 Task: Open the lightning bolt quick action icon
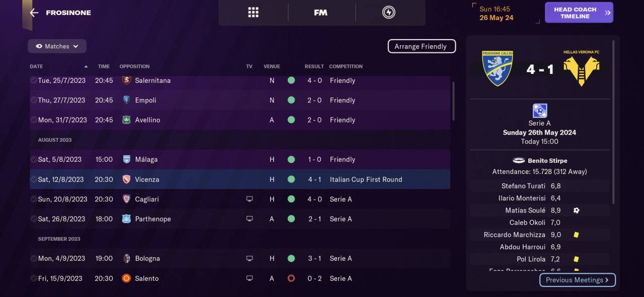point(388,13)
